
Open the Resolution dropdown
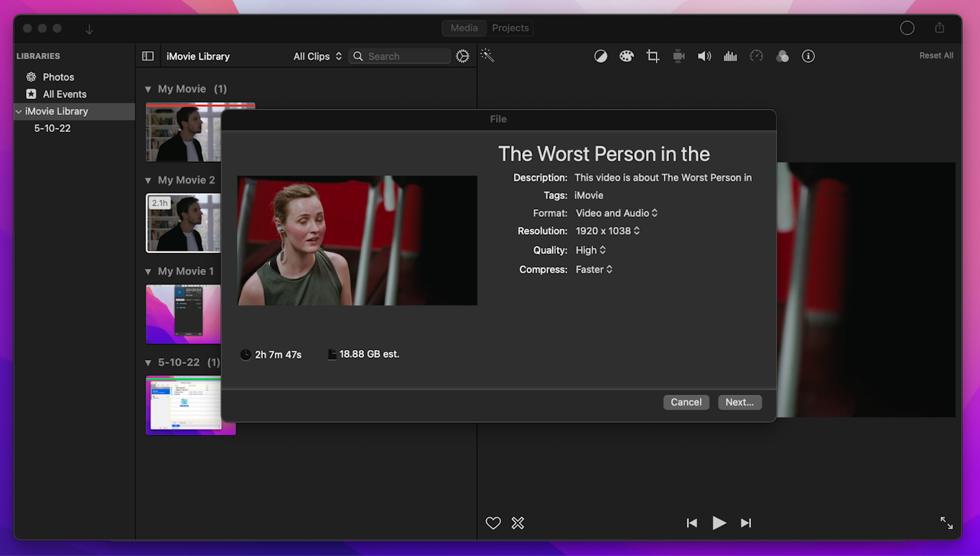click(607, 231)
